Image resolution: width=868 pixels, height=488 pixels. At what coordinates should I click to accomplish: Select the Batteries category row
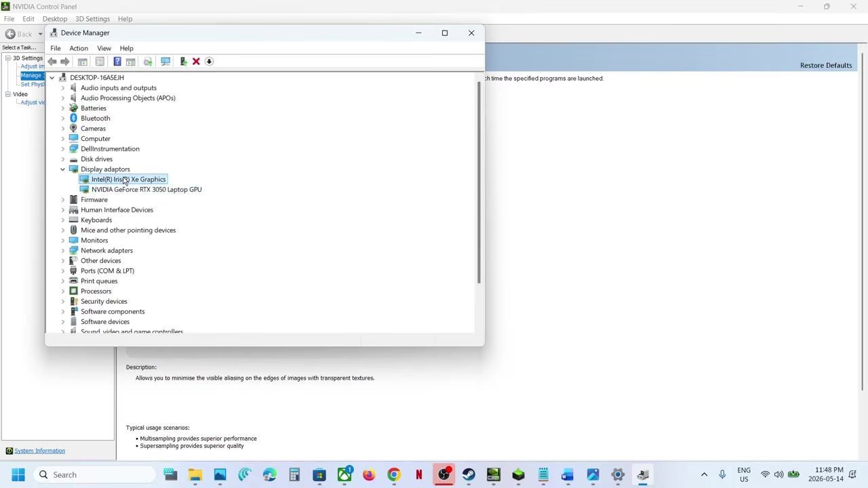(x=94, y=108)
